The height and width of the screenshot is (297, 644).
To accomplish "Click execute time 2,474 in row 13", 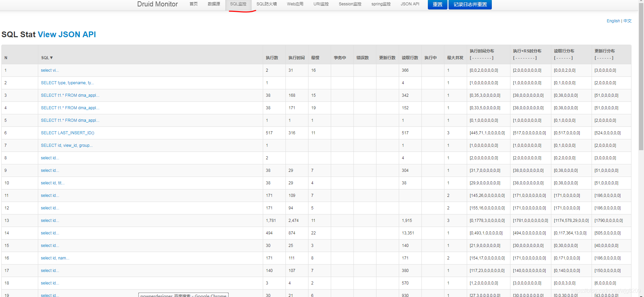I will click(x=294, y=221).
